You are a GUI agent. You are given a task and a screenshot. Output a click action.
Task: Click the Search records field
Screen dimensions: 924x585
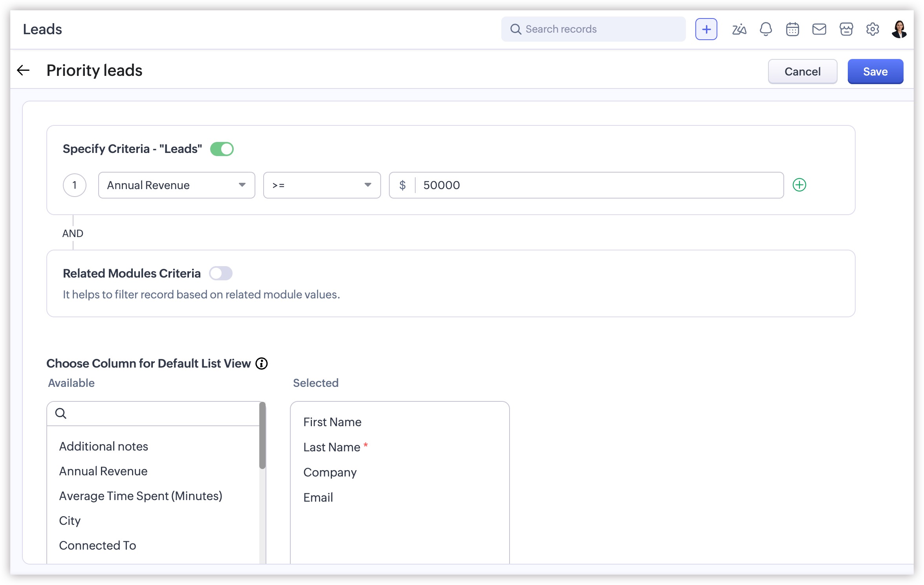click(593, 29)
